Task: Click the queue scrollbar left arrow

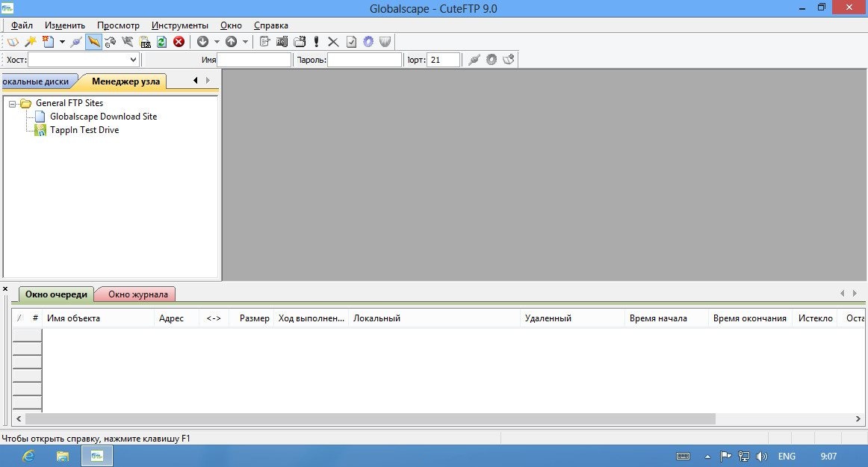Action: click(19, 418)
